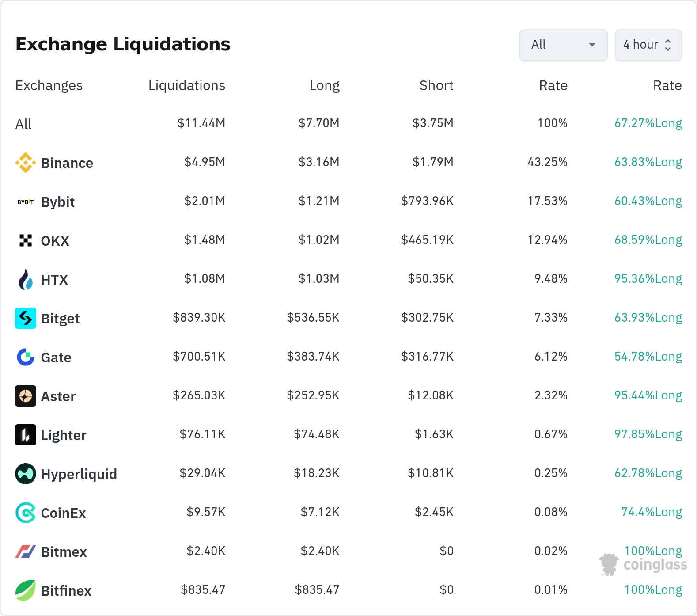Screen dimensions: 697x616
Task: Open the Bitfinex exchange name link
Action: click(66, 591)
